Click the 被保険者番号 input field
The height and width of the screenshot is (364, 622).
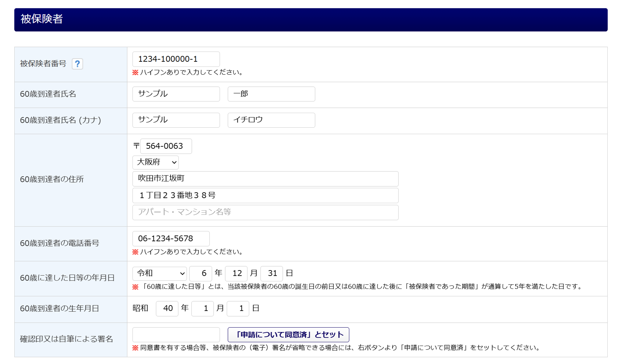pyautogui.click(x=176, y=59)
